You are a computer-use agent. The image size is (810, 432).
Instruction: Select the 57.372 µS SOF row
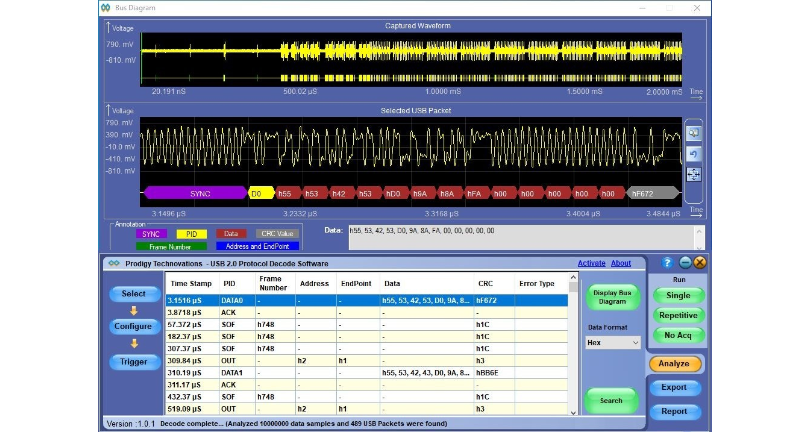pyautogui.click(x=367, y=325)
